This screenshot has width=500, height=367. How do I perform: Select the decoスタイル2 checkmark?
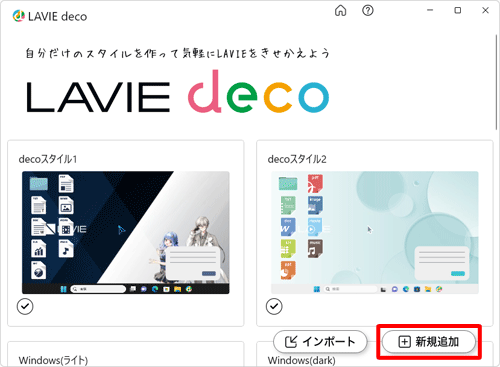click(x=274, y=306)
